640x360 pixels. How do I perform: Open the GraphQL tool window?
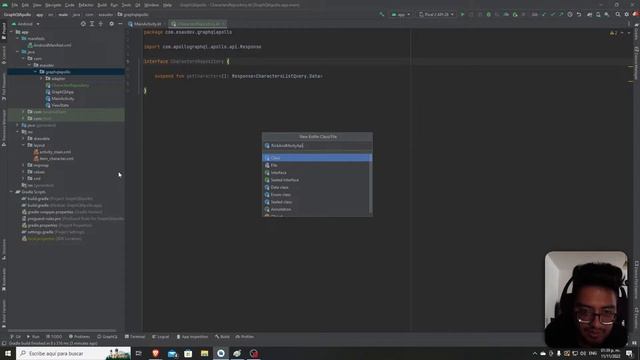107,337
